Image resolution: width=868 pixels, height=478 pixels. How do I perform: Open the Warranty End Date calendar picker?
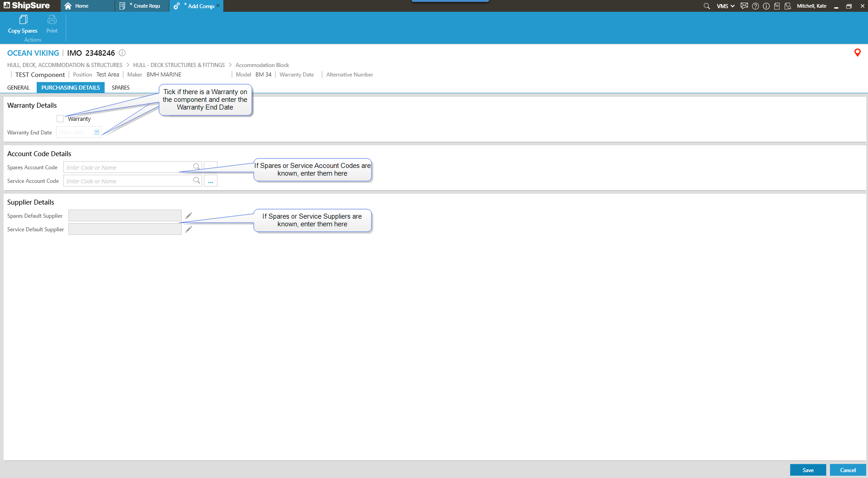(97, 132)
